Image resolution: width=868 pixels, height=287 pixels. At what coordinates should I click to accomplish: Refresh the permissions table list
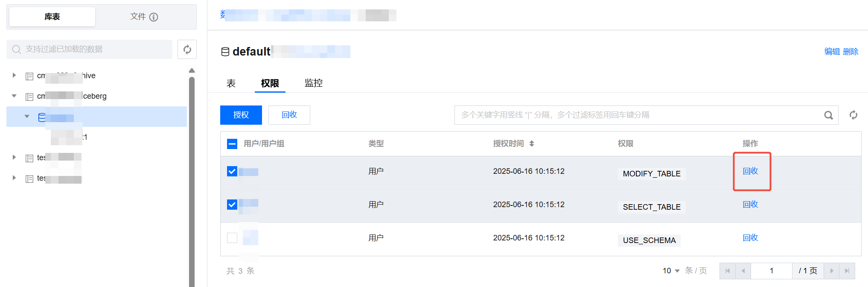coord(853,115)
